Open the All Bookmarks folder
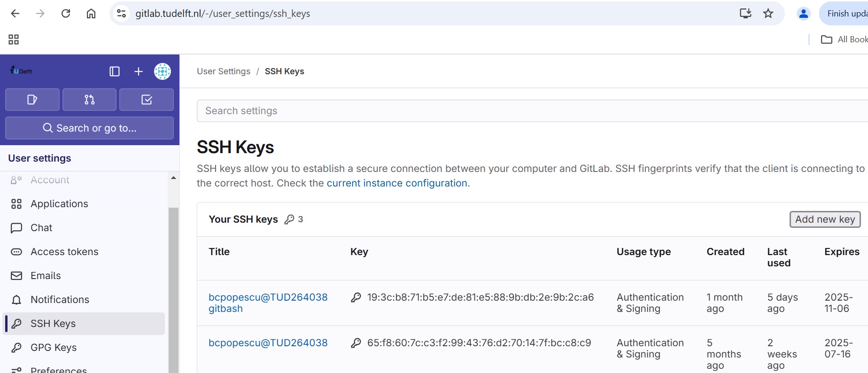The width and height of the screenshot is (868, 373). pos(844,39)
